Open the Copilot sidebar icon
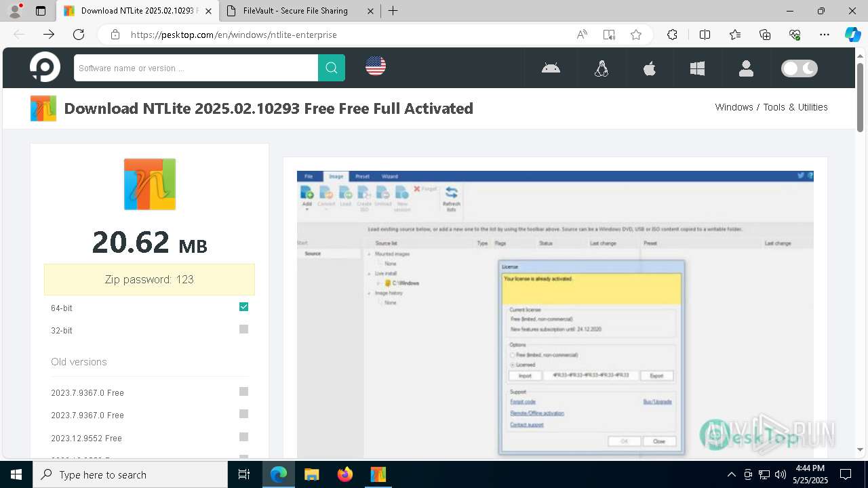The width and height of the screenshot is (868, 488). 852,35
